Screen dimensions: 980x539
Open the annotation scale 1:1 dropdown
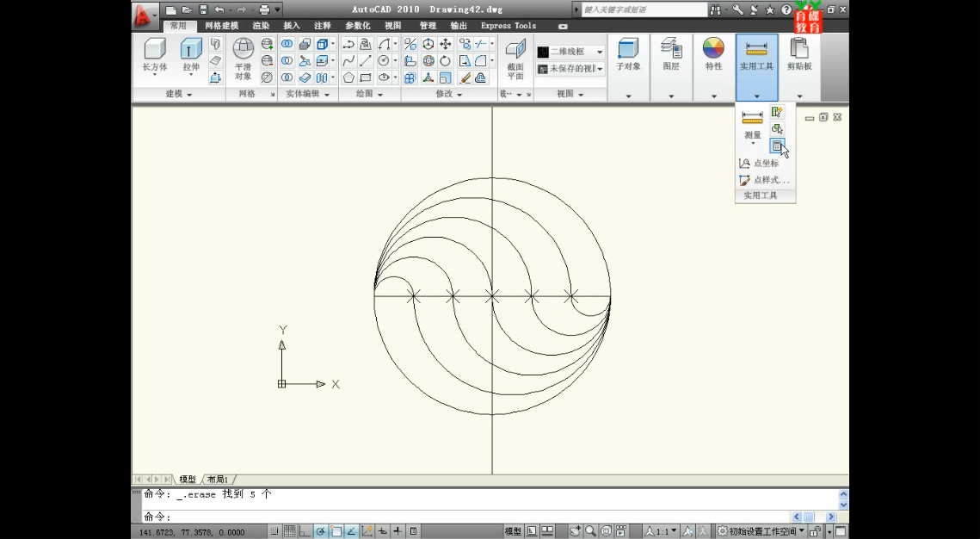pos(662,531)
